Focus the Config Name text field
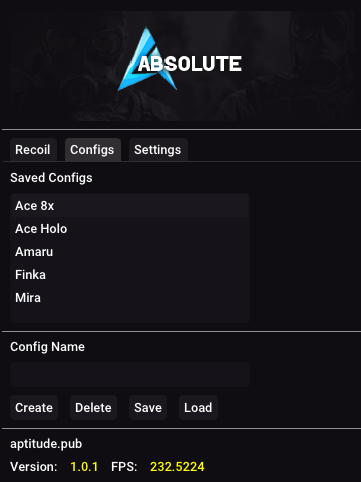The width and height of the screenshot is (361, 482). tap(130, 375)
